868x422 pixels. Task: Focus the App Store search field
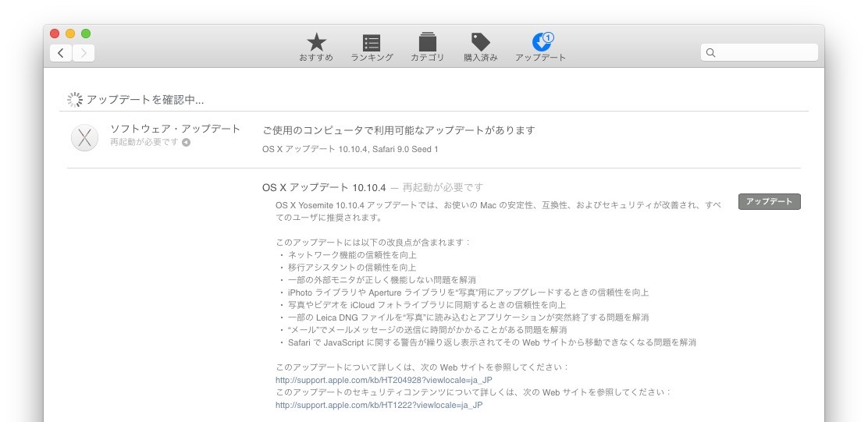click(759, 52)
